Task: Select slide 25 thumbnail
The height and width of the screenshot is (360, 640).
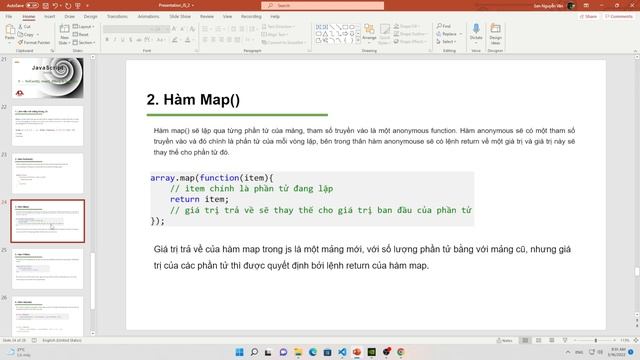Action: [47, 269]
